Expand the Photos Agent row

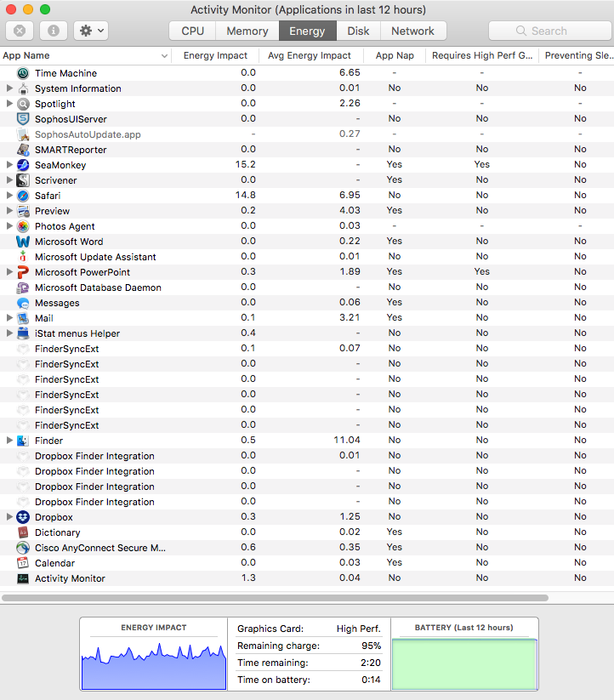[9, 226]
